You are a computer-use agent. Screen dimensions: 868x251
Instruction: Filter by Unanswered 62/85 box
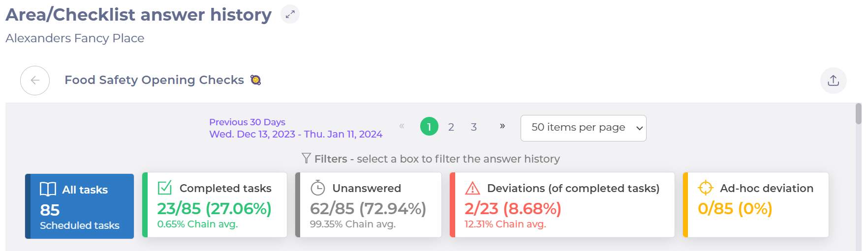point(368,205)
